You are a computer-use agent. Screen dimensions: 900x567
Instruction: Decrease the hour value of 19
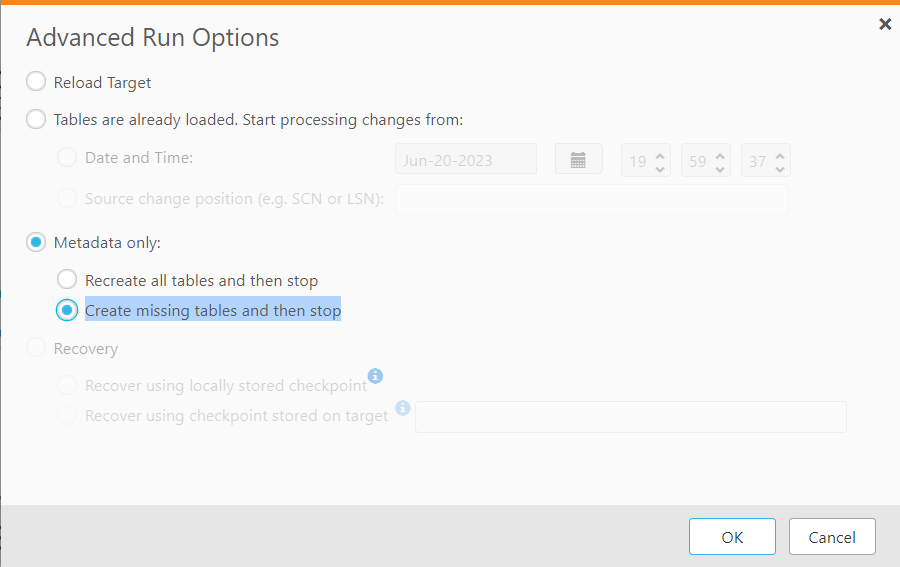660,168
